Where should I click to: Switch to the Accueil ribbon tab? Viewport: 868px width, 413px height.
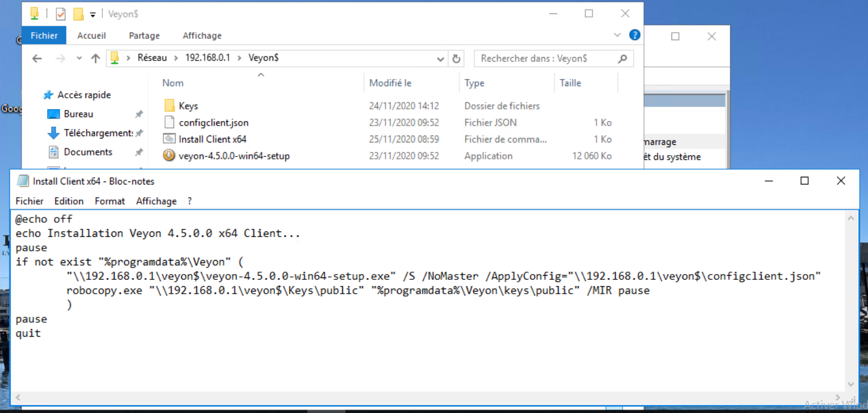92,35
